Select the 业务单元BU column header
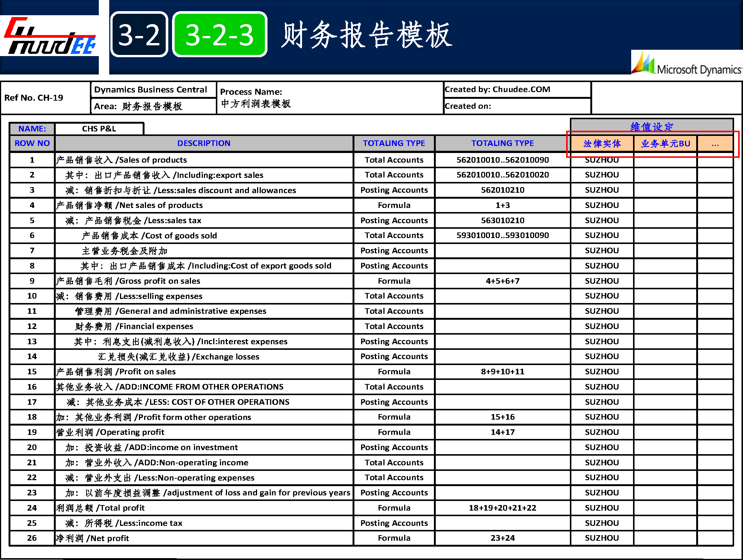Image resolution: width=743 pixels, height=560 pixels. click(665, 144)
